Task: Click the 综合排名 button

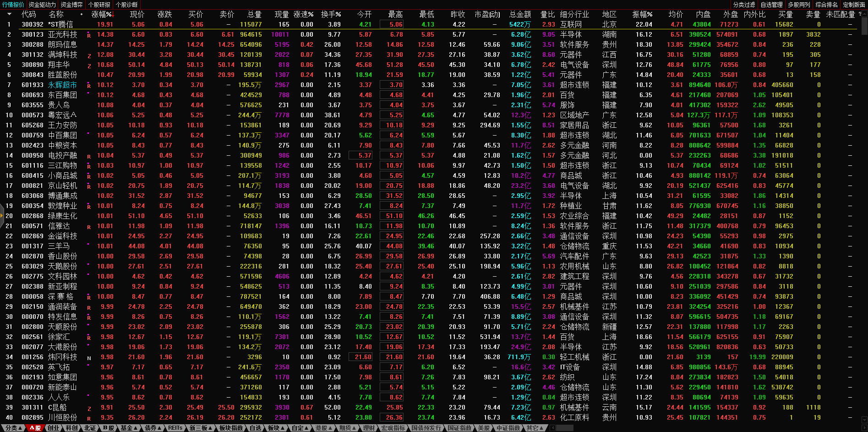Action: pyautogui.click(x=826, y=5)
